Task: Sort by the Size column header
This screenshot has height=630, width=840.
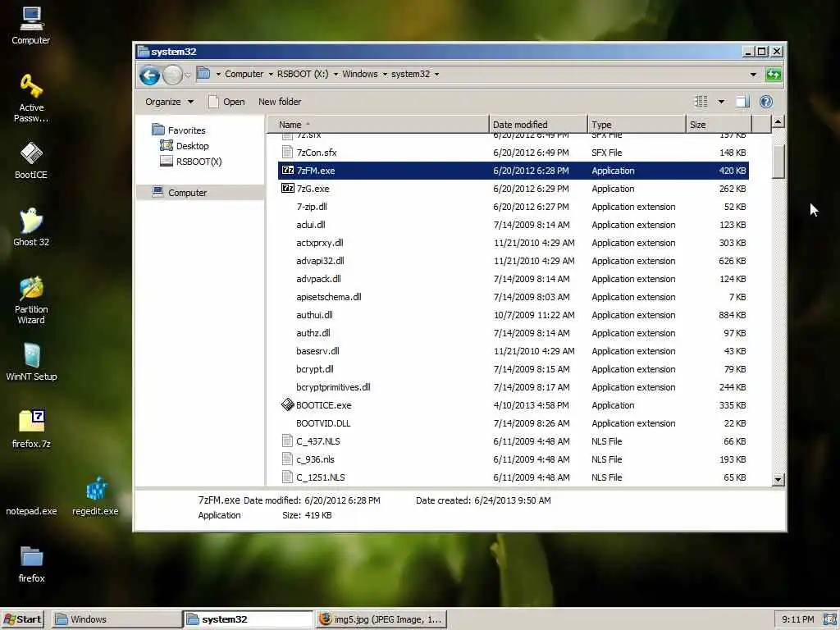Action: [x=719, y=125]
